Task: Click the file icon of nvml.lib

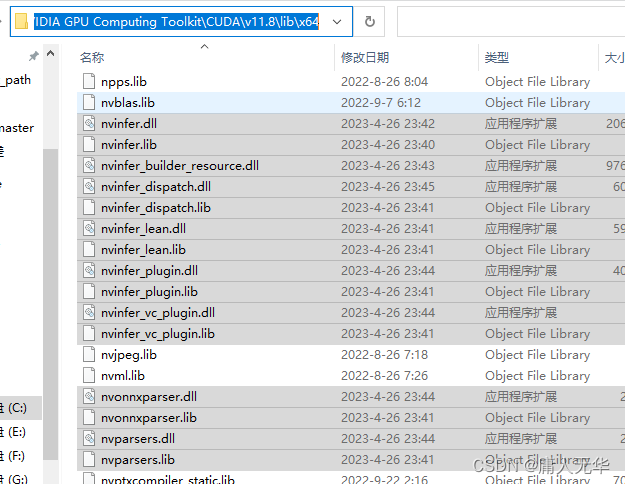Action: pos(89,375)
